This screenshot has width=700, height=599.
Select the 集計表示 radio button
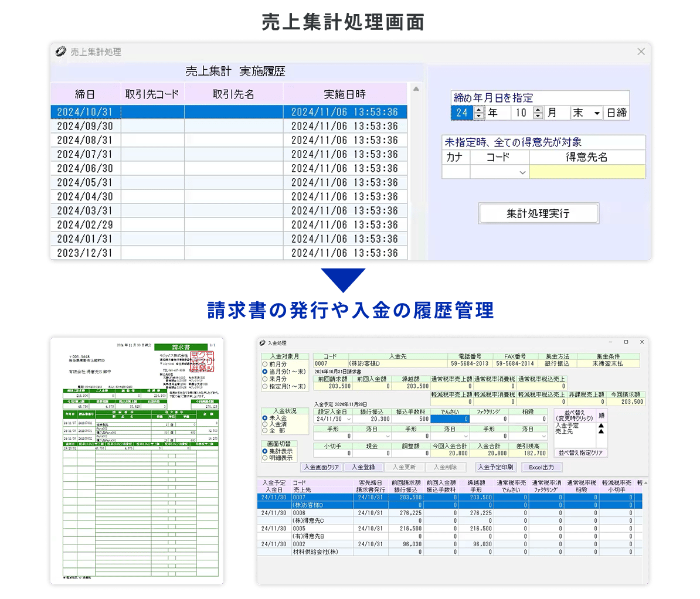click(265, 451)
